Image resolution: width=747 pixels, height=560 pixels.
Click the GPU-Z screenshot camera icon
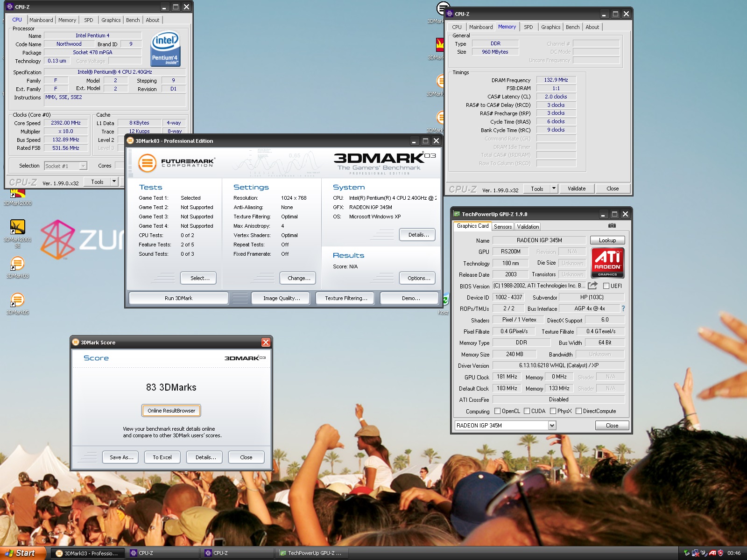[612, 226]
